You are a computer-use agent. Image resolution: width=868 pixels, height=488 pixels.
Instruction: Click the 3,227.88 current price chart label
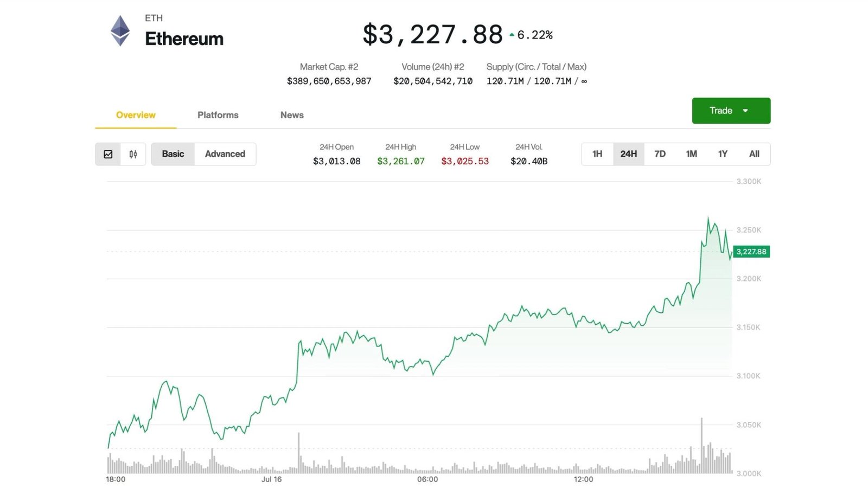click(x=751, y=252)
